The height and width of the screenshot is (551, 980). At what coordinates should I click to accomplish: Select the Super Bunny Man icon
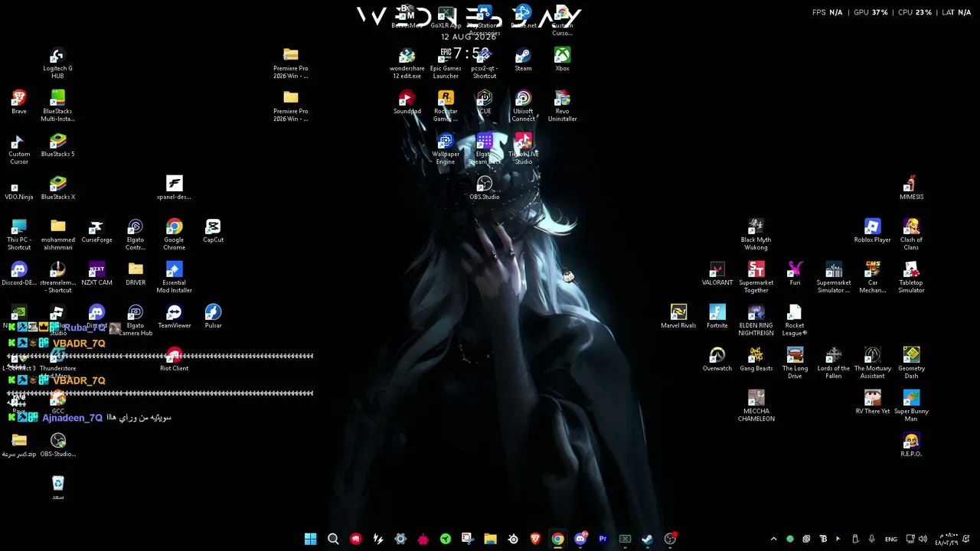coord(911,406)
